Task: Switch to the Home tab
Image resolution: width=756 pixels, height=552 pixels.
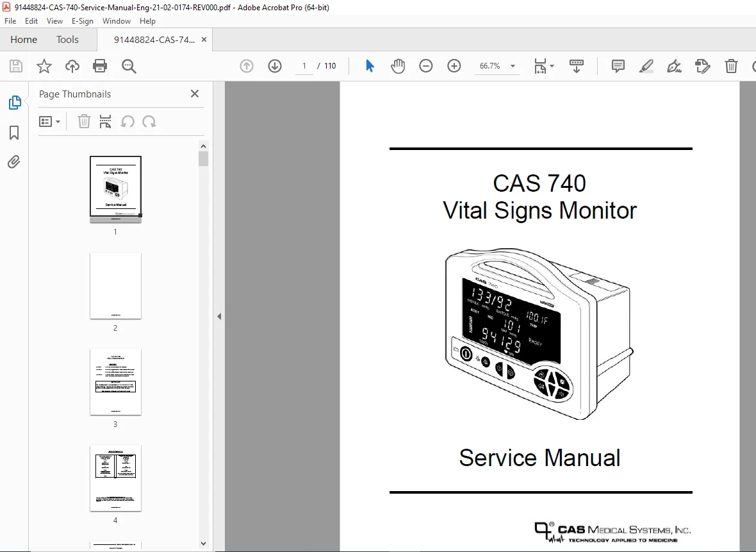Action: (24, 40)
